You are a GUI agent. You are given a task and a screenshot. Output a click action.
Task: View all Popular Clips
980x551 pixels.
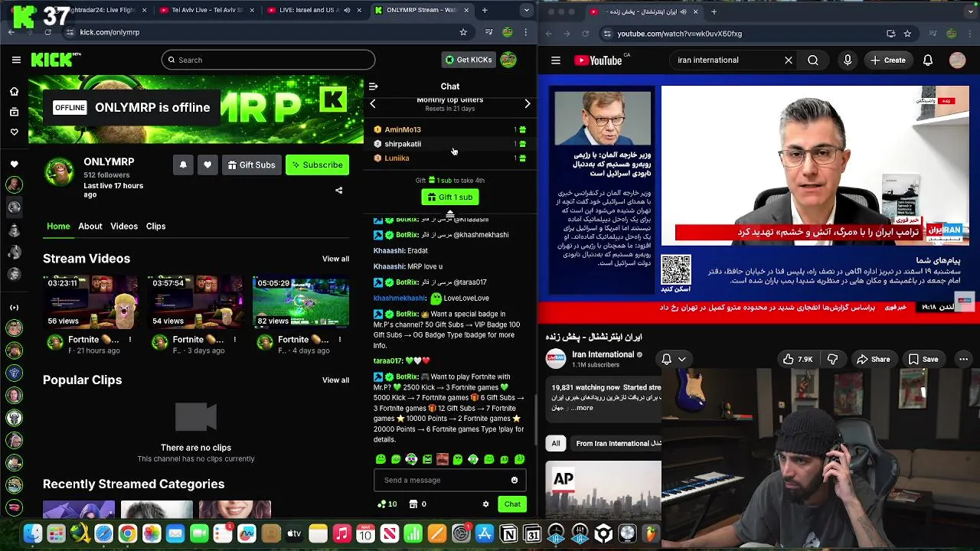click(x=335, y=380)
